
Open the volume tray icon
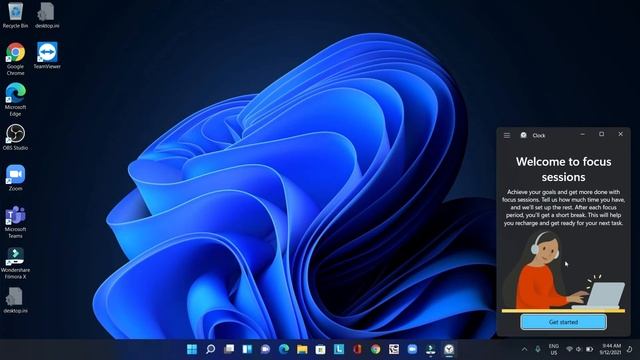[x=579, y=349]
